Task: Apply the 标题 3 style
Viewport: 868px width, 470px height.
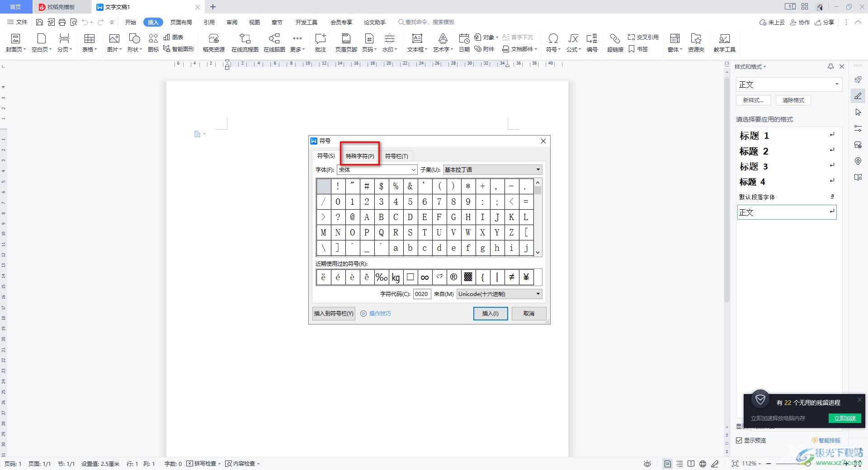Action: pos(787,166)
